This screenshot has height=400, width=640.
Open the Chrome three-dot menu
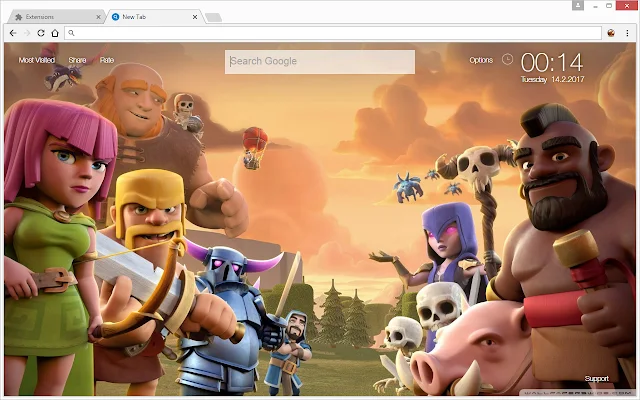click(x=627, y=33)
